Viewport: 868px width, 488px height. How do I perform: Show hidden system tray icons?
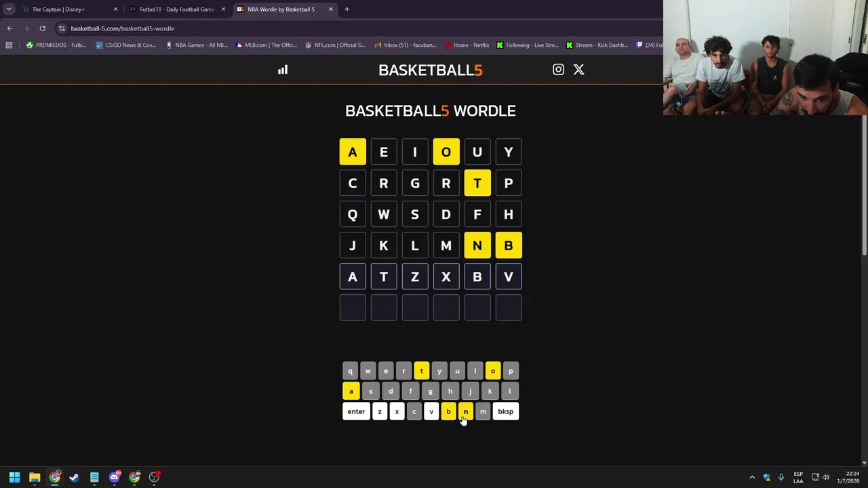[752, 477]
